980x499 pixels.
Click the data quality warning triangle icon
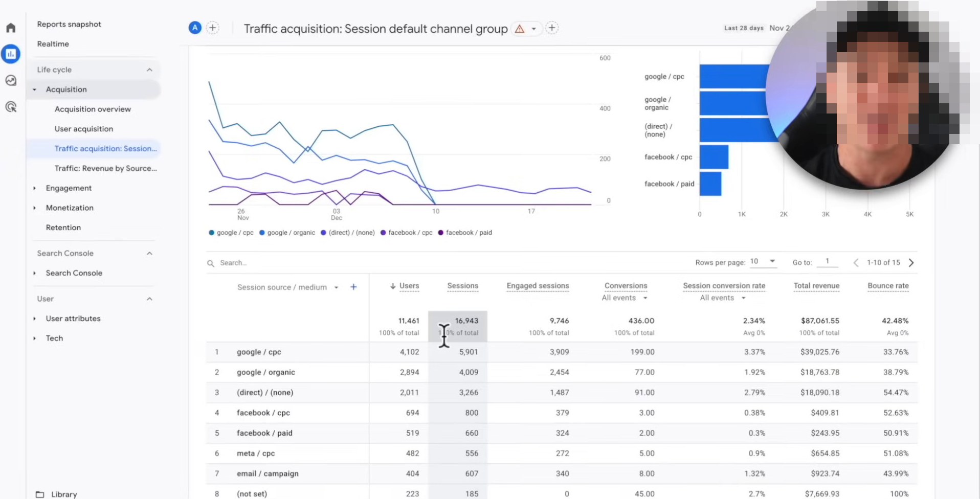click(520, 29)
